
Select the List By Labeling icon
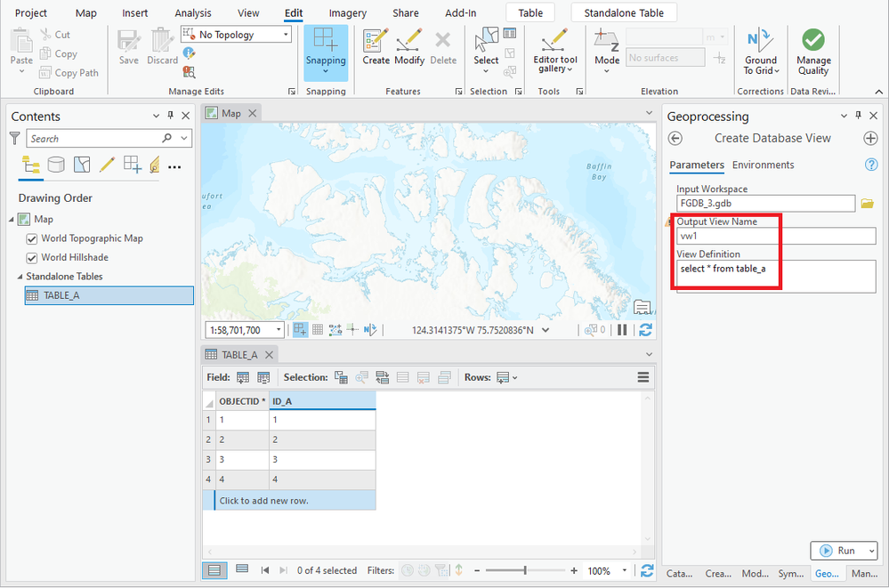(x=154, y=165)
